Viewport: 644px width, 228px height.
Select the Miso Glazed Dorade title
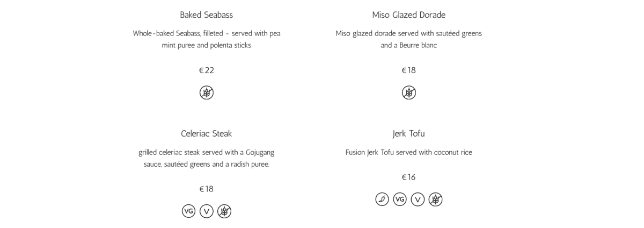(409, 15)
